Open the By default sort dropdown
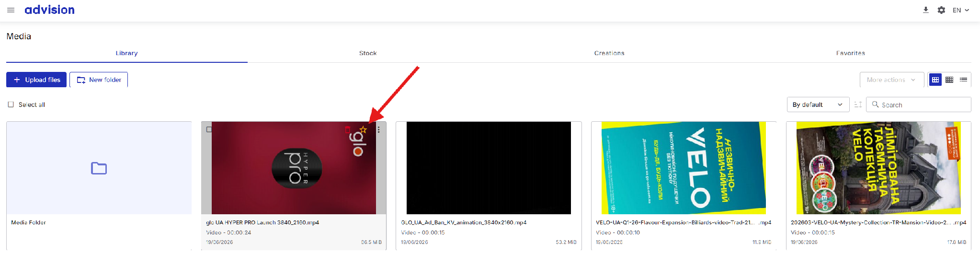Screen dimensions: 980x255 pyautogui.click(x=818, y=104)
